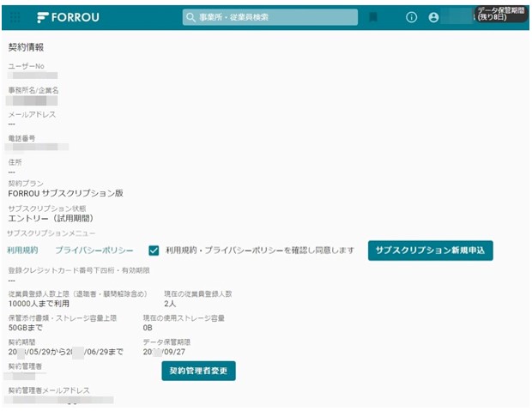Open the プライバシーポリシー link
Viewport: 532px width, 411px height.
click(94, 251)
